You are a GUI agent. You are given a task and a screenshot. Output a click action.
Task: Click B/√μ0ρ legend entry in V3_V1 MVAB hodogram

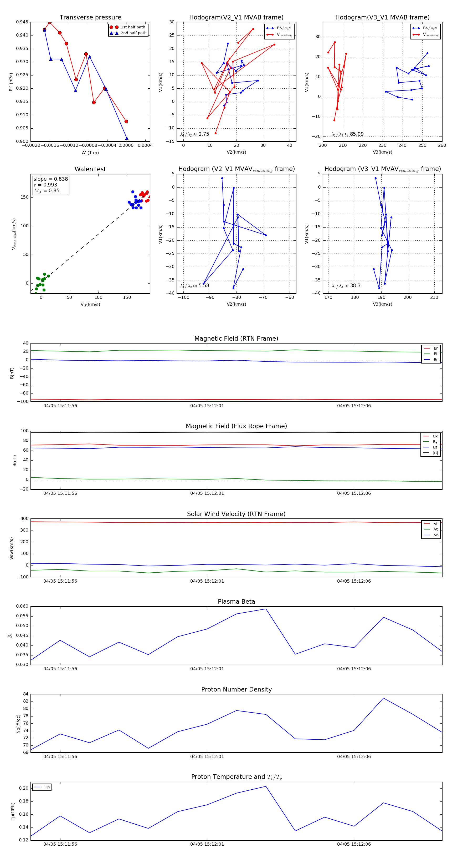425,28
